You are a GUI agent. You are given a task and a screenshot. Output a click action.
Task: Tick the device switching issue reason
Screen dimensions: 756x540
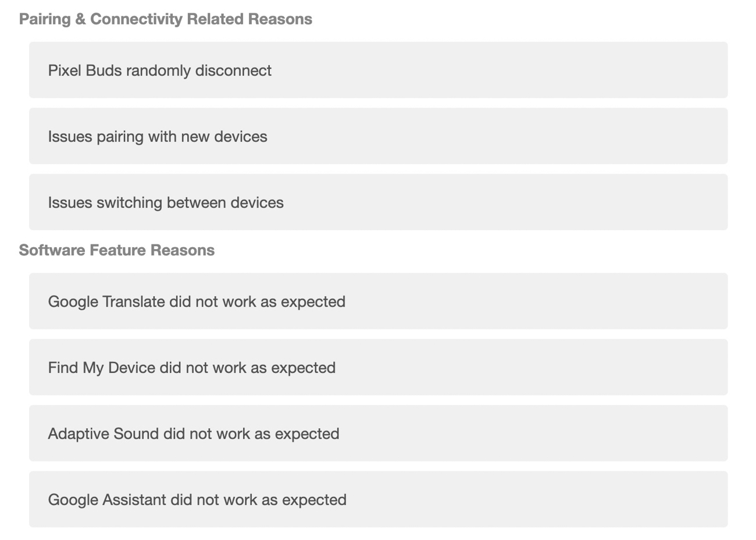pyautogui.click(x=378, y=202)
